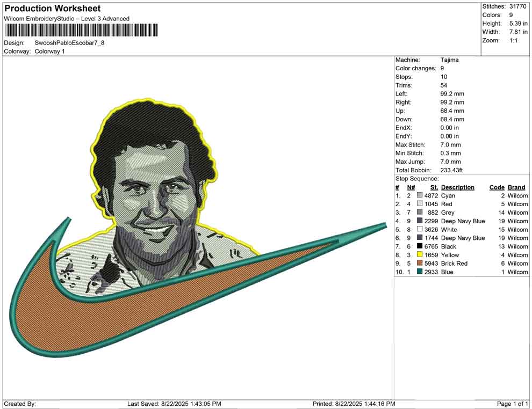Select the Min Stitch value '0.3 mm'
This screenshot has height=409, width=532.
pos(450,153)
